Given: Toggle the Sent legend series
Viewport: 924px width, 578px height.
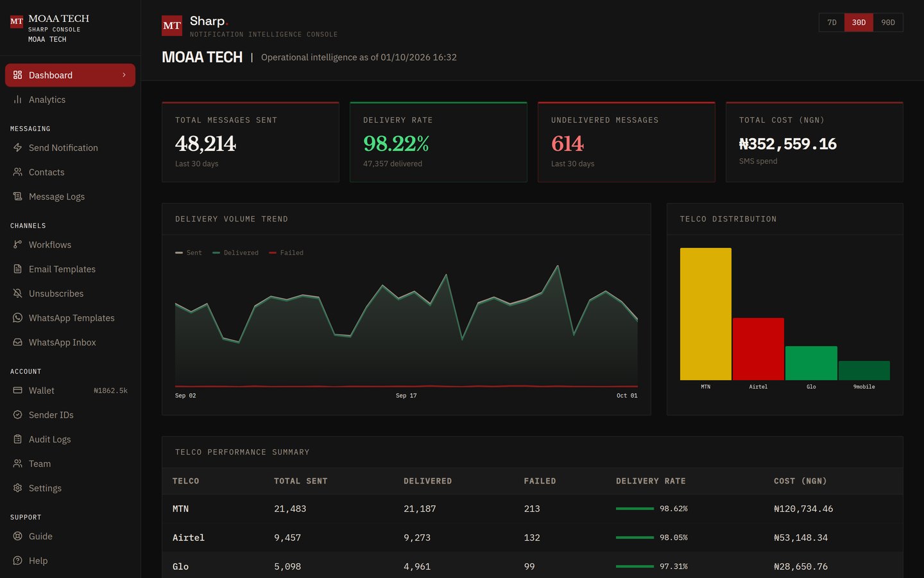Looking at the screenshot, I should pos(189,253).
